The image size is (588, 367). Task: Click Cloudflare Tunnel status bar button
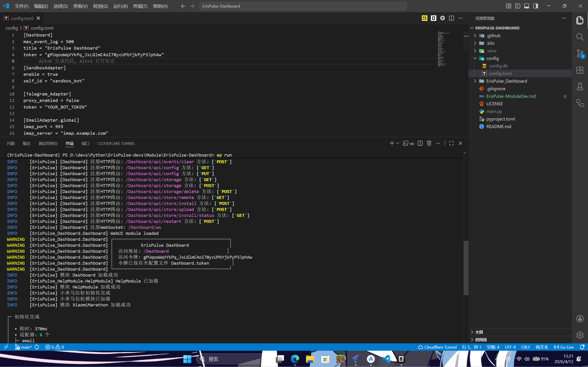coord(437,347)
